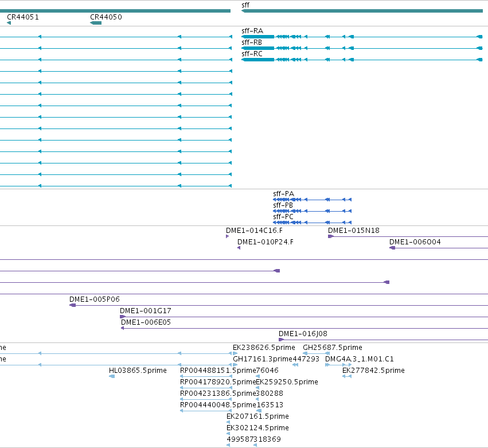Open the sff-RB transcript label
The image size is (488, 448).
point(252,42)
